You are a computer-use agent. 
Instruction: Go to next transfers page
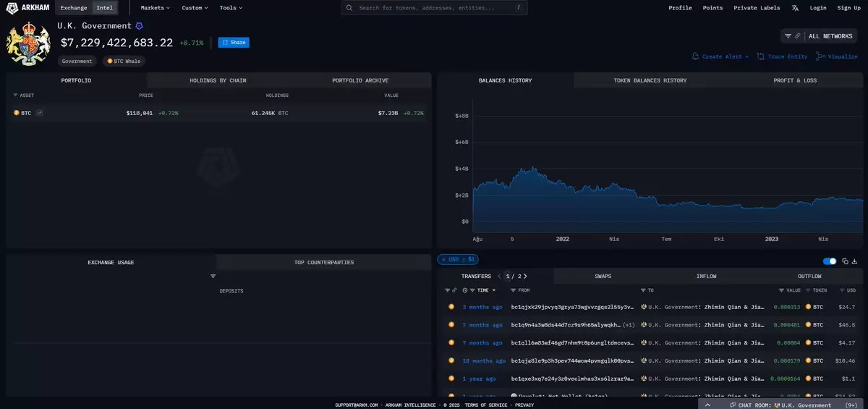coord(525,276)
